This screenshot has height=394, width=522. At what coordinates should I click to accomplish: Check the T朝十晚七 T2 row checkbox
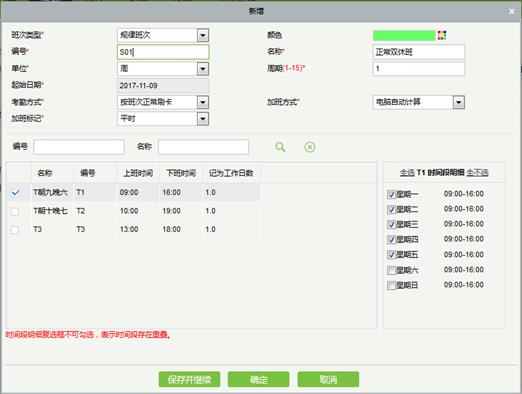pos(15,211)
